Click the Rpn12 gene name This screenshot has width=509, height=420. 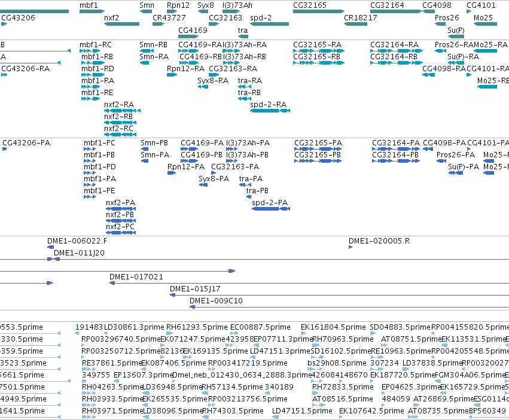(x=178, y=5)
